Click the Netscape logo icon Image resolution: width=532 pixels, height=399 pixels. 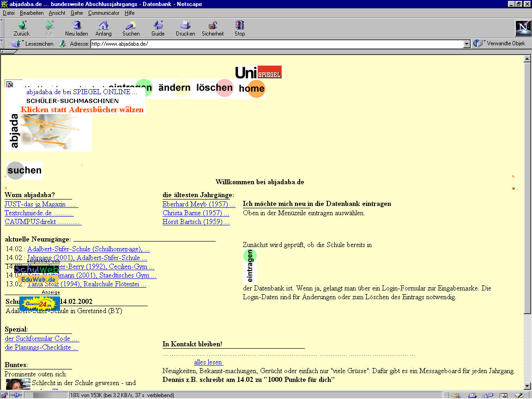point(523,28)
